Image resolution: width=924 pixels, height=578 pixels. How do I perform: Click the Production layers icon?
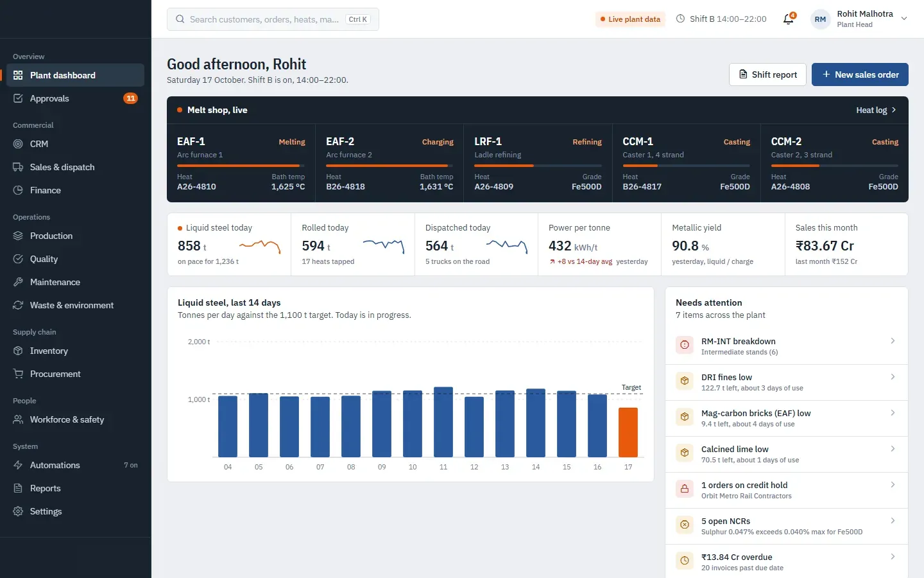18,236
